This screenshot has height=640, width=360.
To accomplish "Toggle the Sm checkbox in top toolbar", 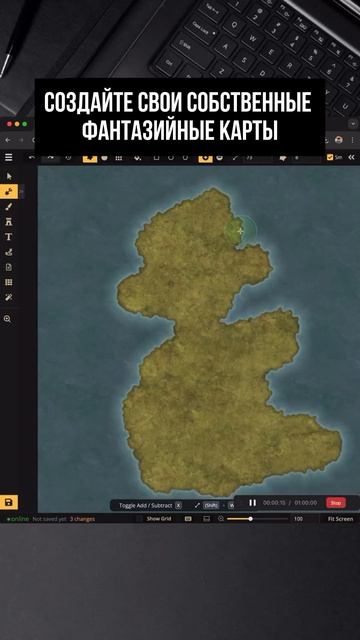I will coord(330,157).
